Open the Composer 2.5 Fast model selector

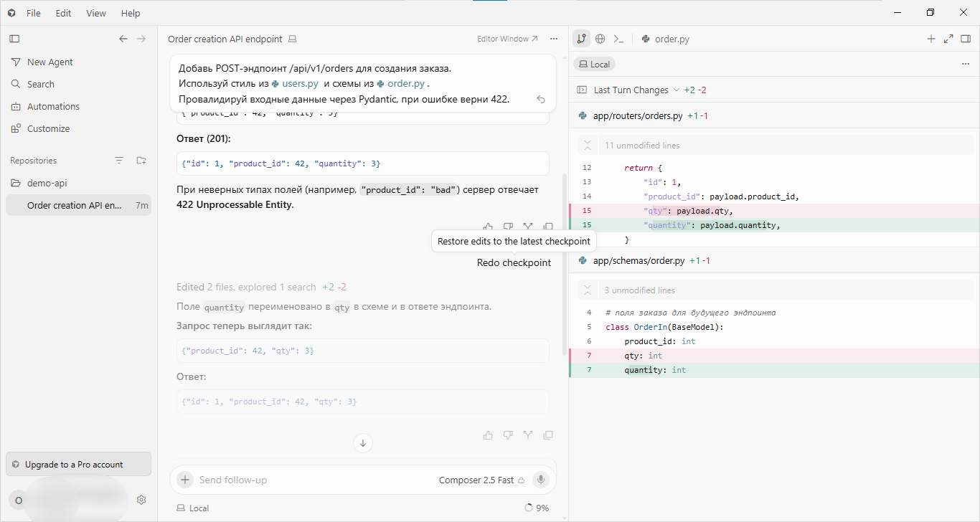pyautogui.click(x=481, y=480)
